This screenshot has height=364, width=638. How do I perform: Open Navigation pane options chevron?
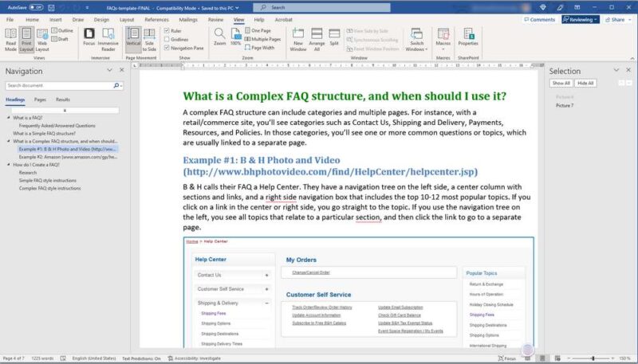[x=109, y=70]
